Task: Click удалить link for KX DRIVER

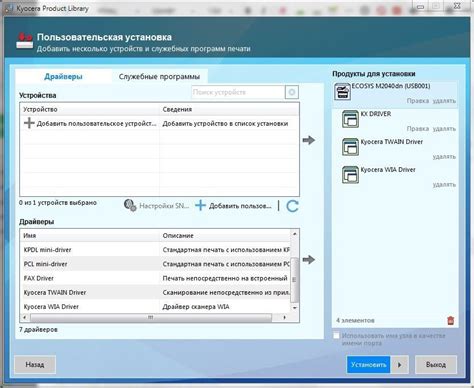Action: coord(444,129)
